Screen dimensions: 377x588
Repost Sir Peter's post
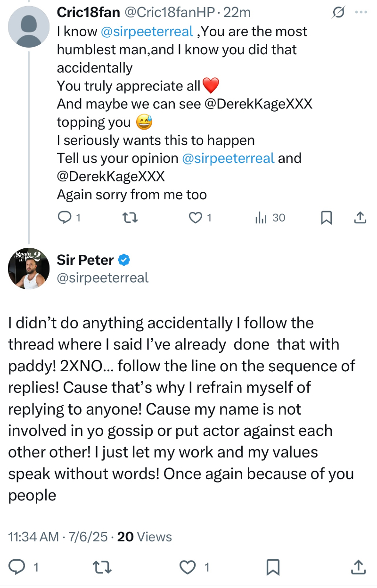(x=102, y=567)
